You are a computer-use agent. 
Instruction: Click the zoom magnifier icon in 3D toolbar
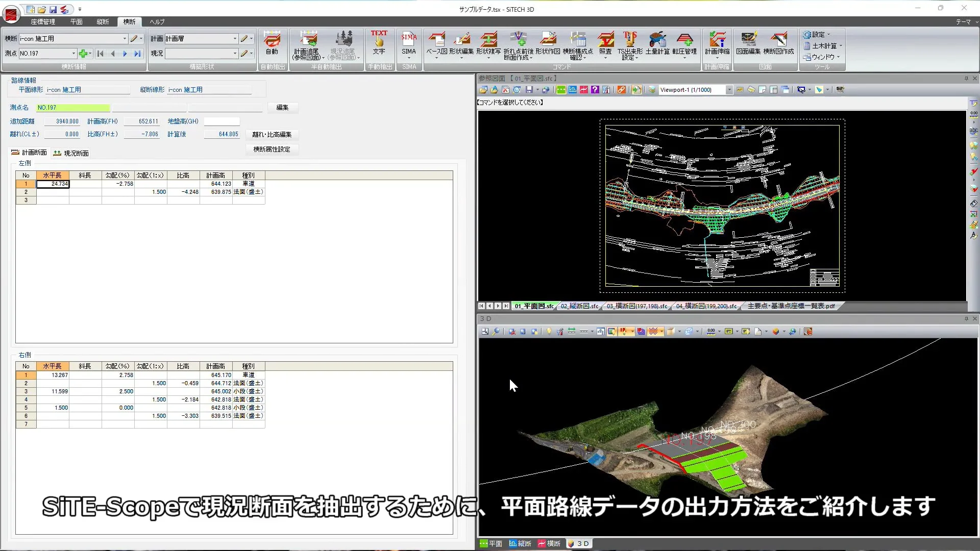click(x=496, y=332)
